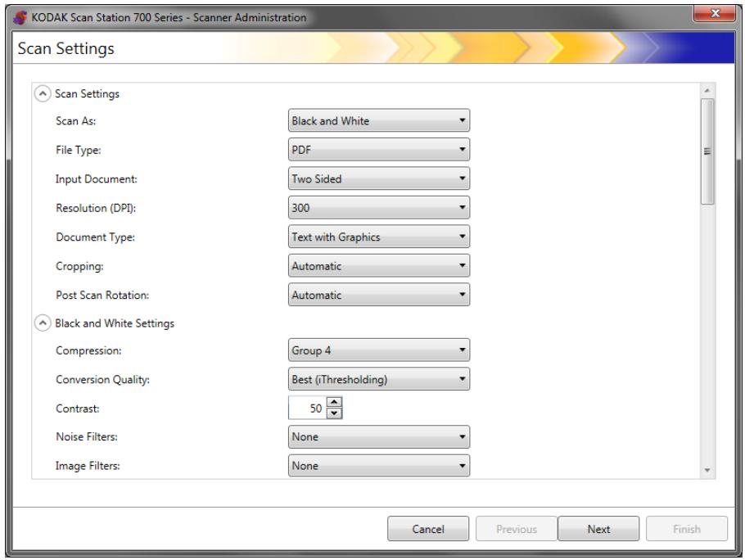745x560 pixels.
Task: Open the Conversion Quality dropdown
Action: (379, 380)
